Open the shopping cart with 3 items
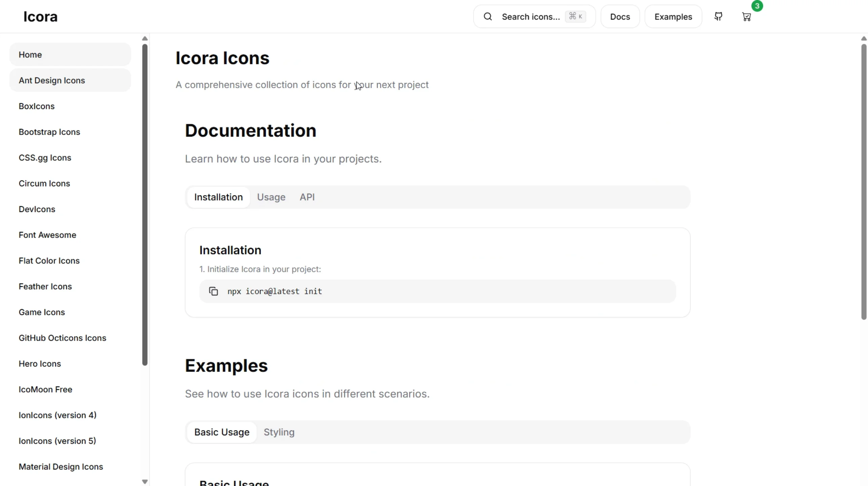This screenshot has width=868, height=486. pyautogui.click(x=747, y=17)
